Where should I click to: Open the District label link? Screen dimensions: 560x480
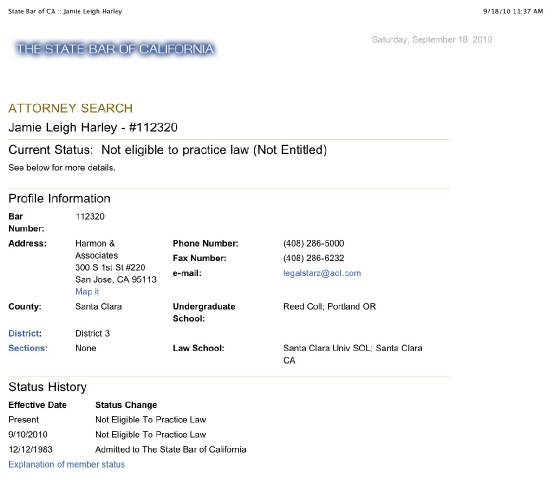tap(25, 333)
